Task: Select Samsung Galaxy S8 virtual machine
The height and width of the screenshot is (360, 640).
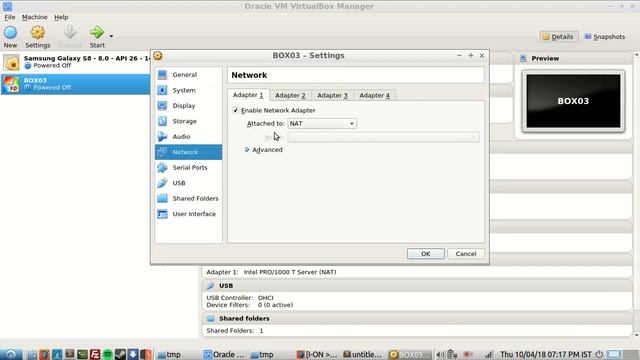Action: (x=76, y=62)
